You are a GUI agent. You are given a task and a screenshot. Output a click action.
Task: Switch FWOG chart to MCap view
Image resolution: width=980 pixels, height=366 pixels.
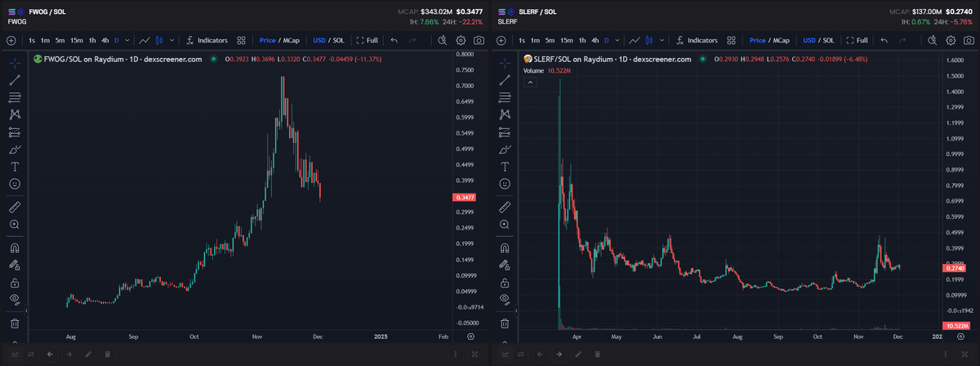click(x=292, y=40)
